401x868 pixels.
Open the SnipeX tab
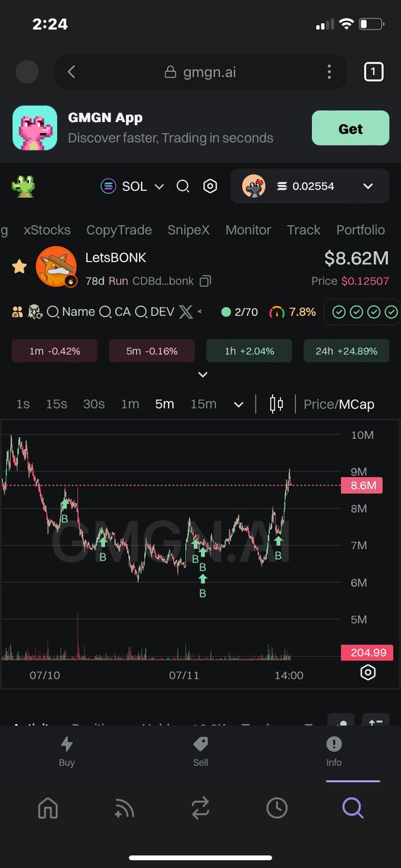(188, 230)
